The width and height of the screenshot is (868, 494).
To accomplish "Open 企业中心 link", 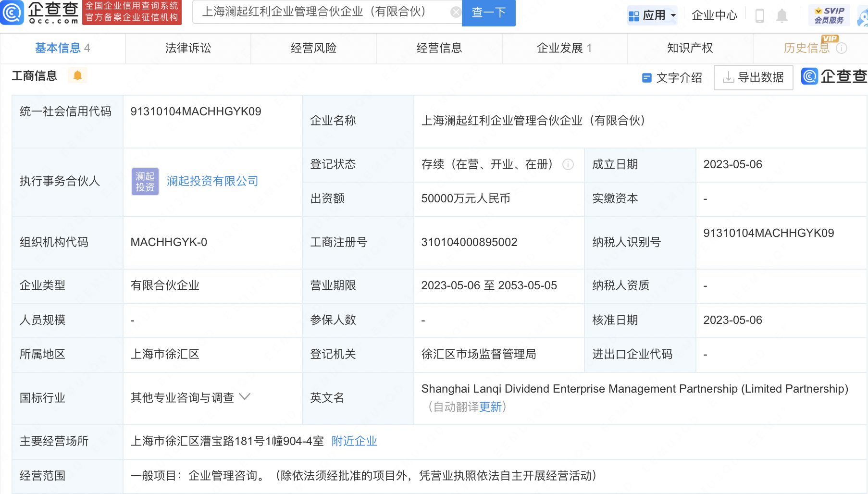I will 714,15.
